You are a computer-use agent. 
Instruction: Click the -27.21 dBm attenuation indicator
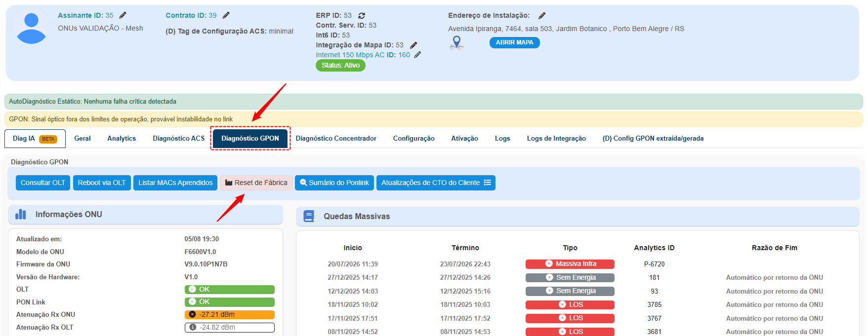[x=230, y=315]
